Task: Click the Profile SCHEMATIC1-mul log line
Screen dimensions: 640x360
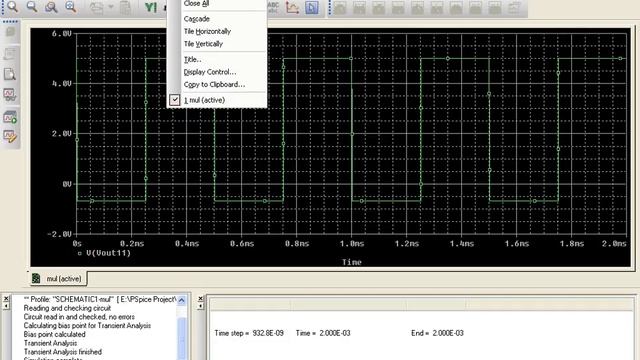Action: [x=100, y=299]
